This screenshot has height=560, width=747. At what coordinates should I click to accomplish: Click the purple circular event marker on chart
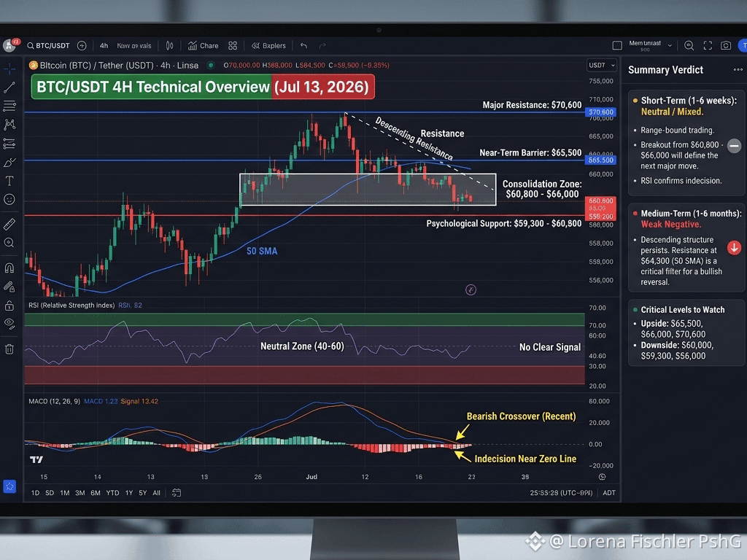(471, 289)
